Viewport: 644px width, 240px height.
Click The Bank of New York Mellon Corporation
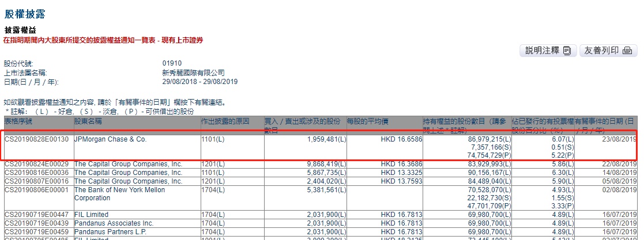point(119,194)
